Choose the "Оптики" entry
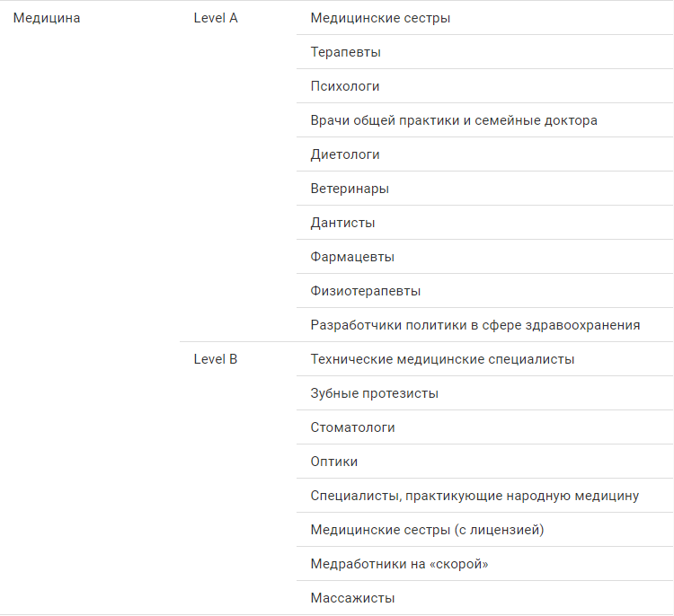The height and width of the screenshot is (616, 674). click(334, 462)
